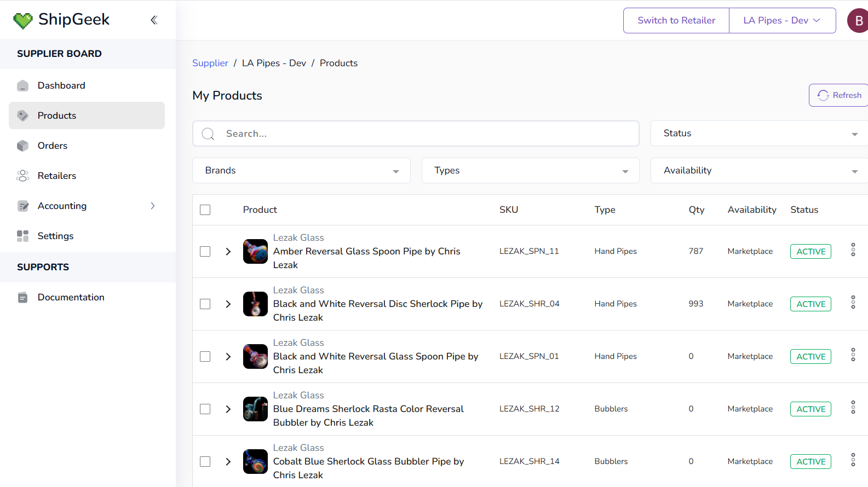Check the LEZAK_SHR_04 product row
This screenshot has height=487, width=868.
[x=205, y=304]
